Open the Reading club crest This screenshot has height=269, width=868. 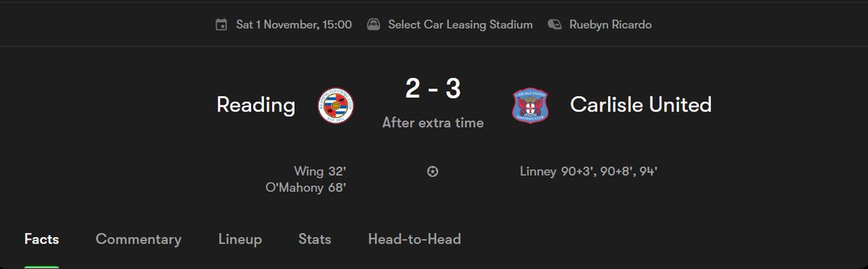pyautogui.click(x=337, y=106)
